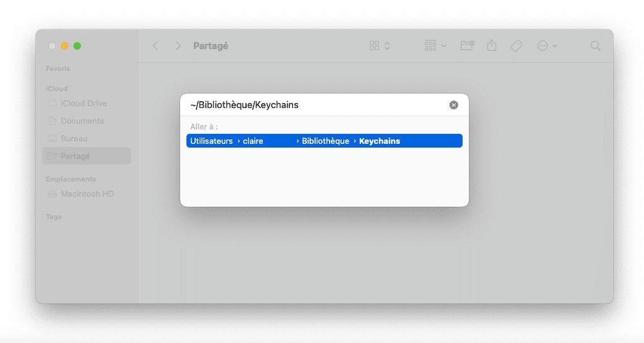
Task: Click the icon view grid button
Action: [375, 46]
